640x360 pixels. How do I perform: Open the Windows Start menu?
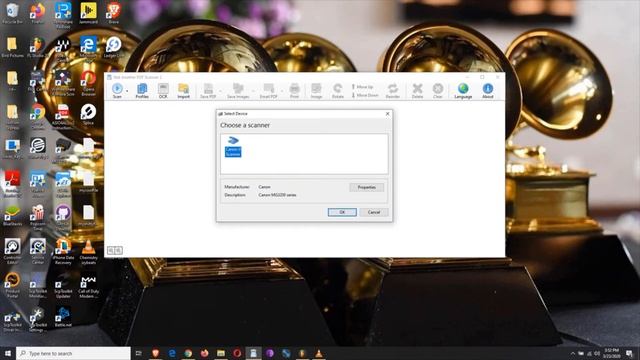point(8,353)
